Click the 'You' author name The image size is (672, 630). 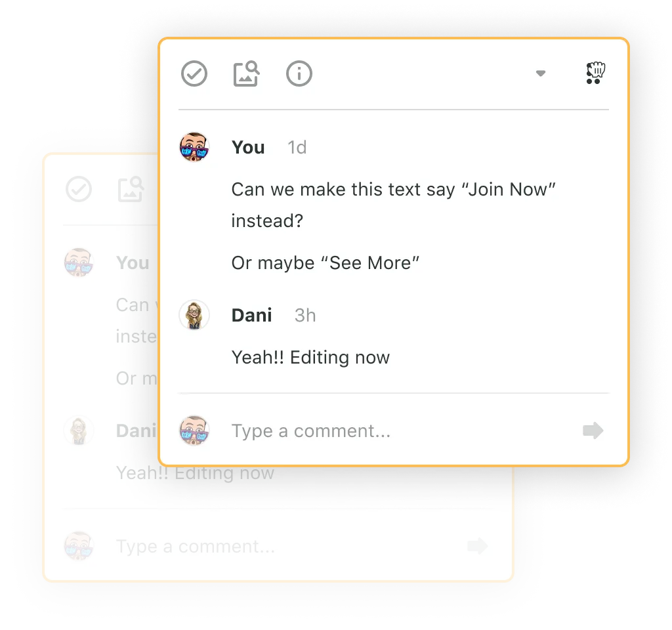tap(248, 148)
